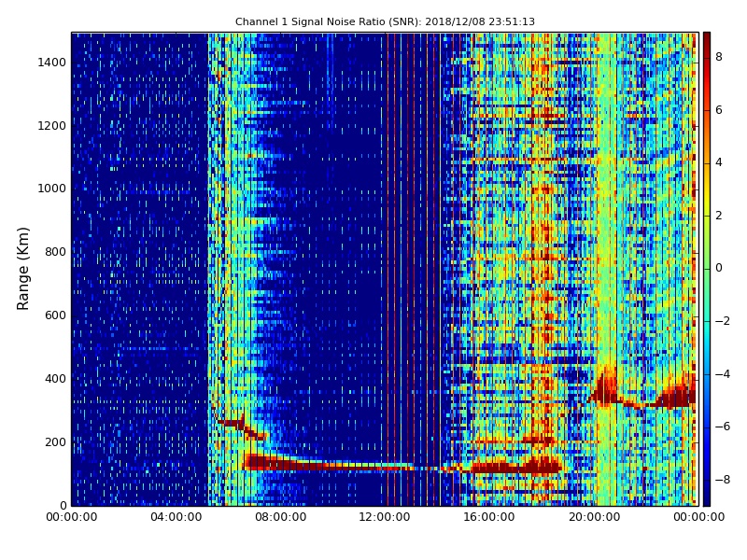Click the colorbar value 2 label
This screenshot has width=747, height=560.
click(719, 216)
